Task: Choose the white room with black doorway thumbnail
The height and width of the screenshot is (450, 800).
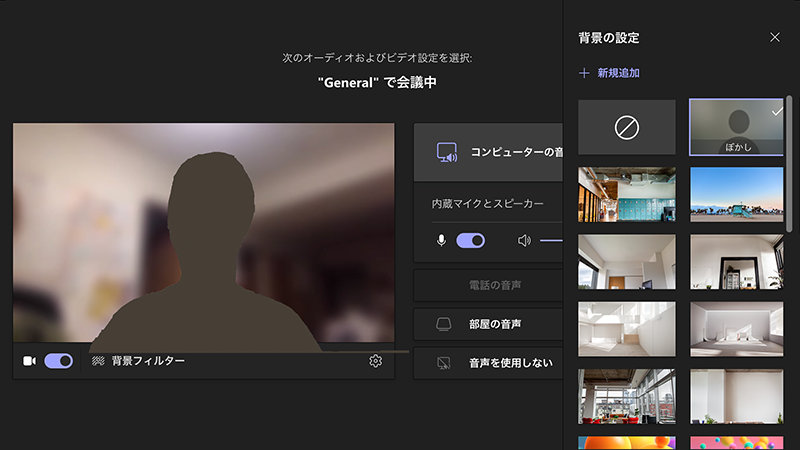Action: pyautogui.click(x=736, y=262)
